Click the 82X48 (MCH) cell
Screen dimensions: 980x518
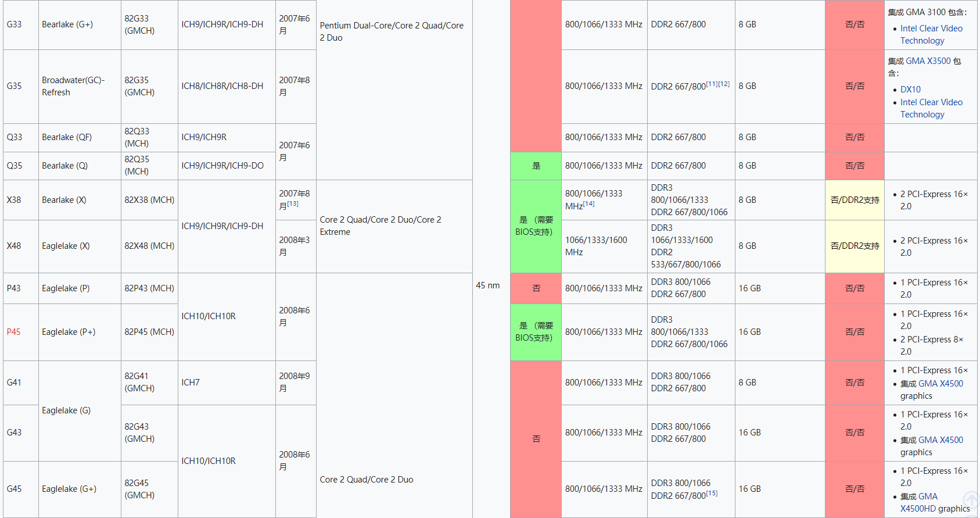click(149, 246)
